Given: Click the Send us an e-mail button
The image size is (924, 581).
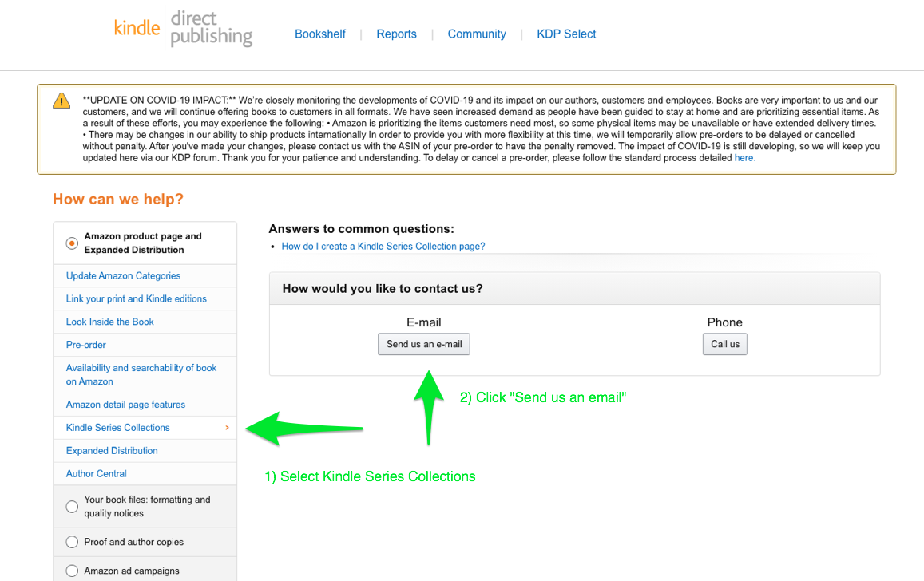Looking at the screenshot, I should click(423, 344).
